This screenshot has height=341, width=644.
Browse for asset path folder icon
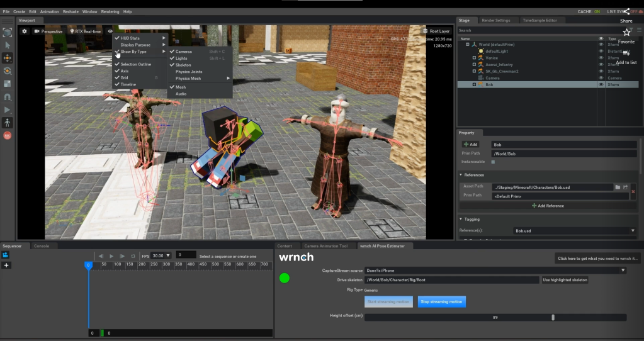click(x=618, y=187)
